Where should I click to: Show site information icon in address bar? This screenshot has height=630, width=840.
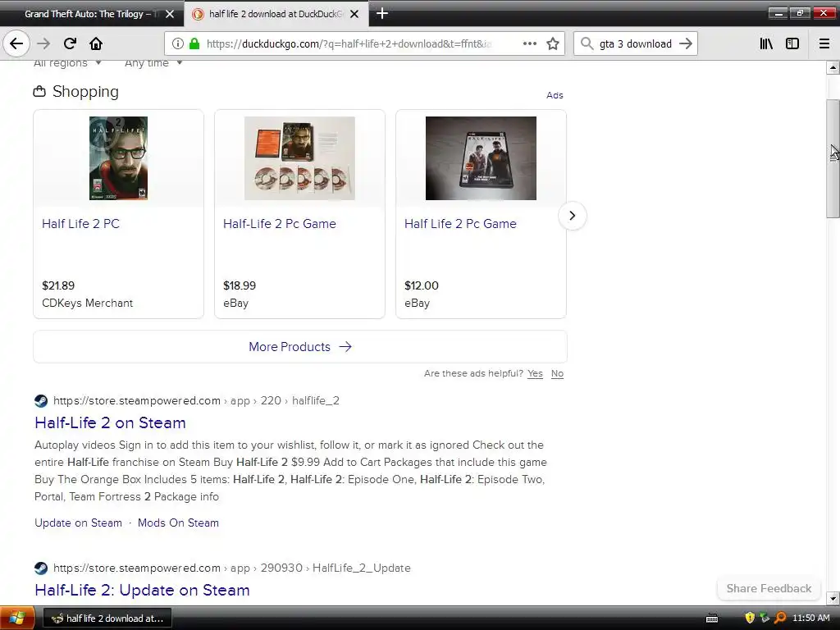tap(178, 43)
